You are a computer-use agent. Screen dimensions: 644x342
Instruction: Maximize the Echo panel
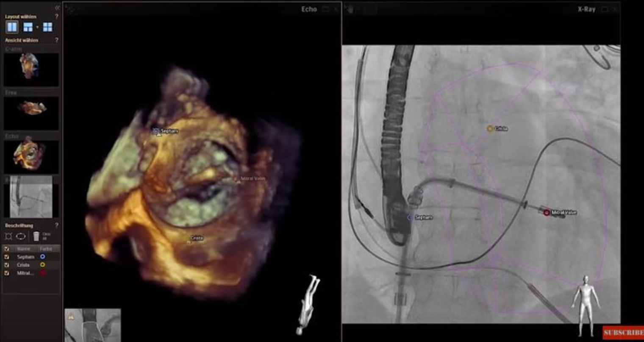(325, 9)
